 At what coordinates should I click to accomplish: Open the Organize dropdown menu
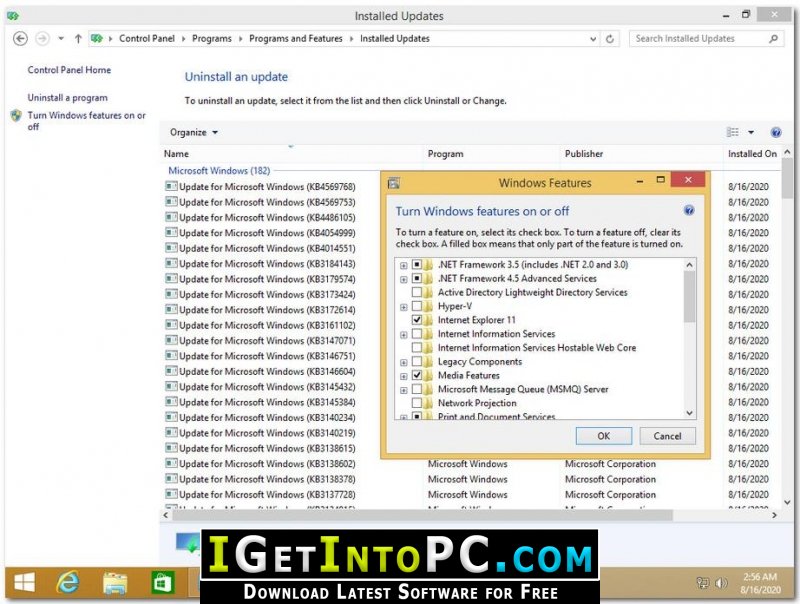tap(194, 133)
